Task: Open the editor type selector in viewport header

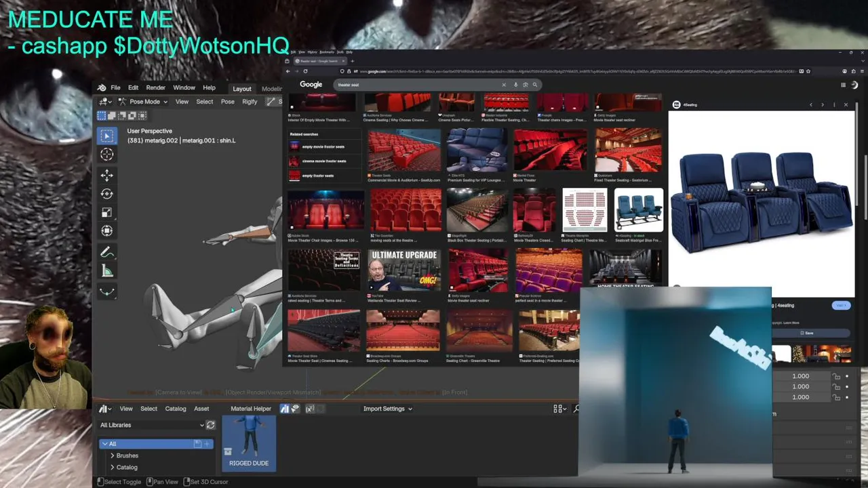Action: tap(105, 102)
